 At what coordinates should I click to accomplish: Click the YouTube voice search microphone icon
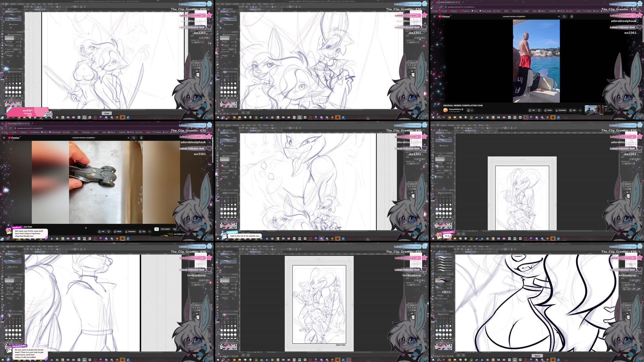pyautogui.click(x=572, y=16)
